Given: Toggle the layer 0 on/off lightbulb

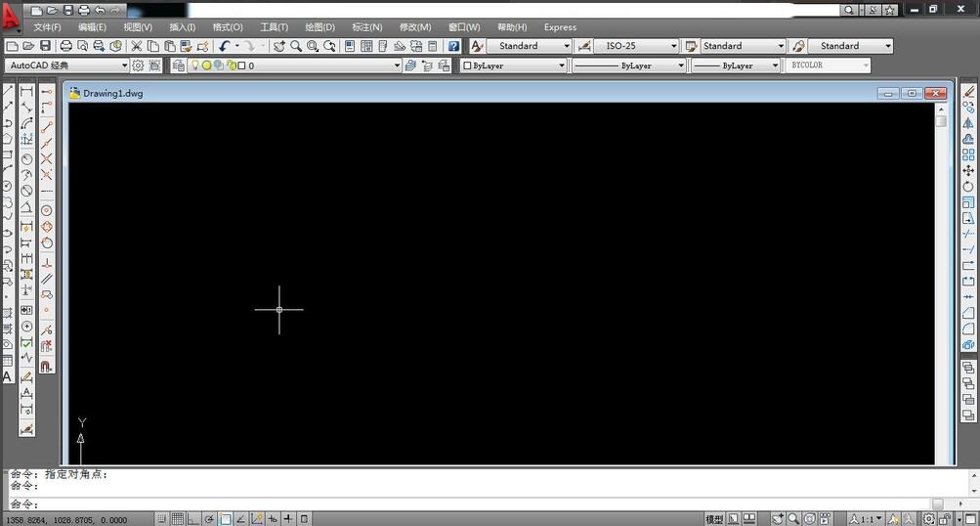Looking at the screenshot, I should pyautogui.click(x=195, y=66).
